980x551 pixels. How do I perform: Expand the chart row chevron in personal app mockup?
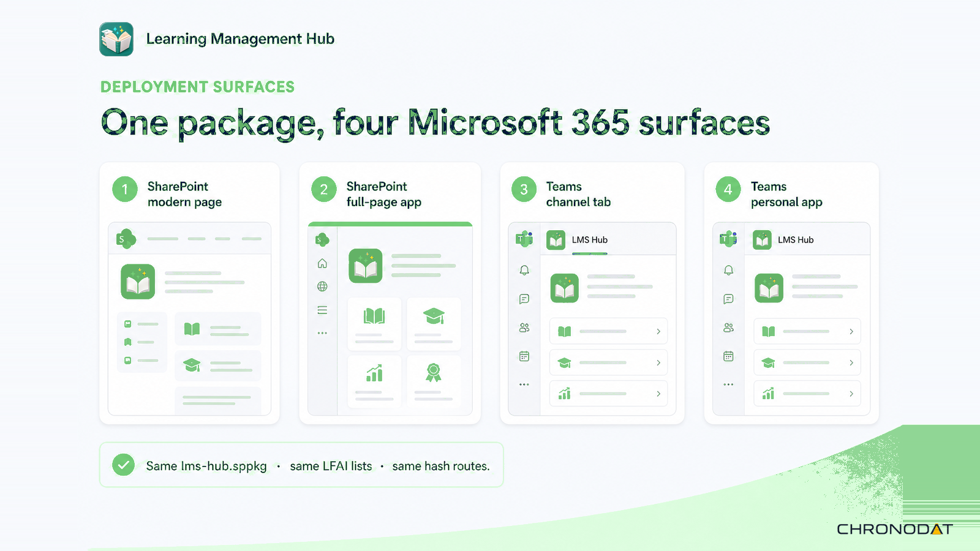pyautogui.click(x=851, y=394)
